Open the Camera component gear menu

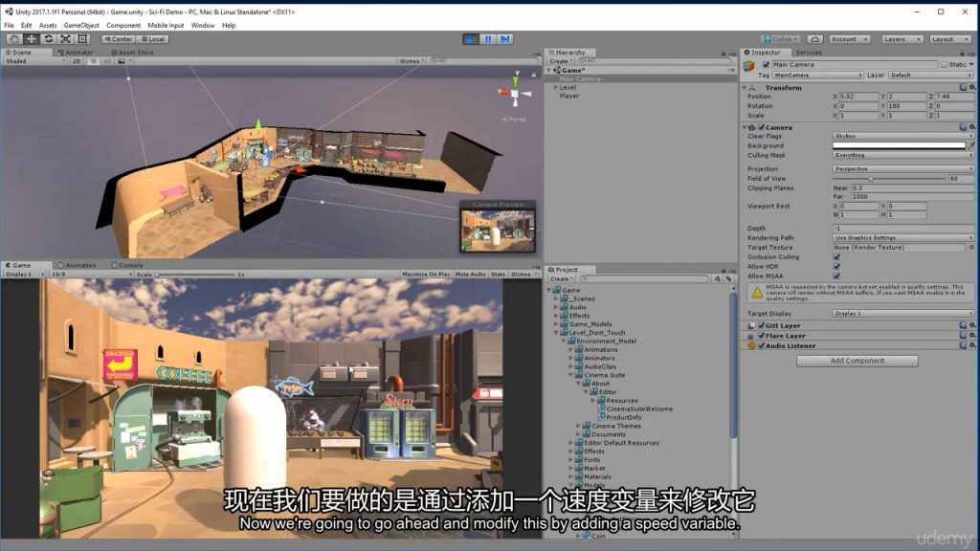972,127
